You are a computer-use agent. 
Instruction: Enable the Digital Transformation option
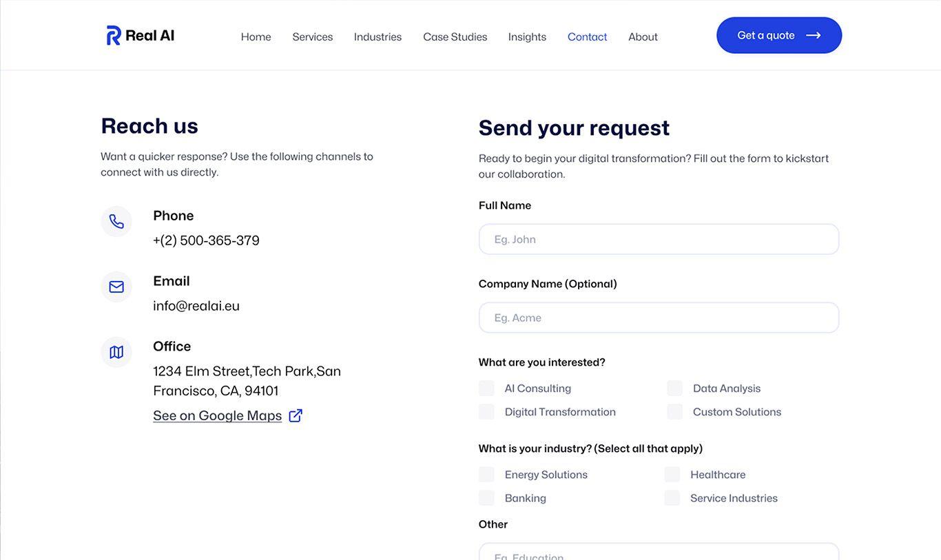[486, 412]
